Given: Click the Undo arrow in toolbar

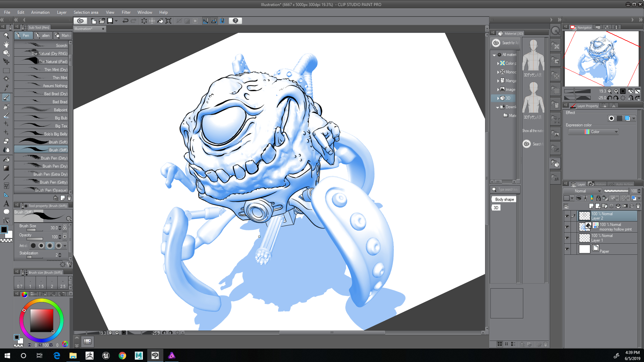Looking at the screenshot, I should tap(125, 21).
